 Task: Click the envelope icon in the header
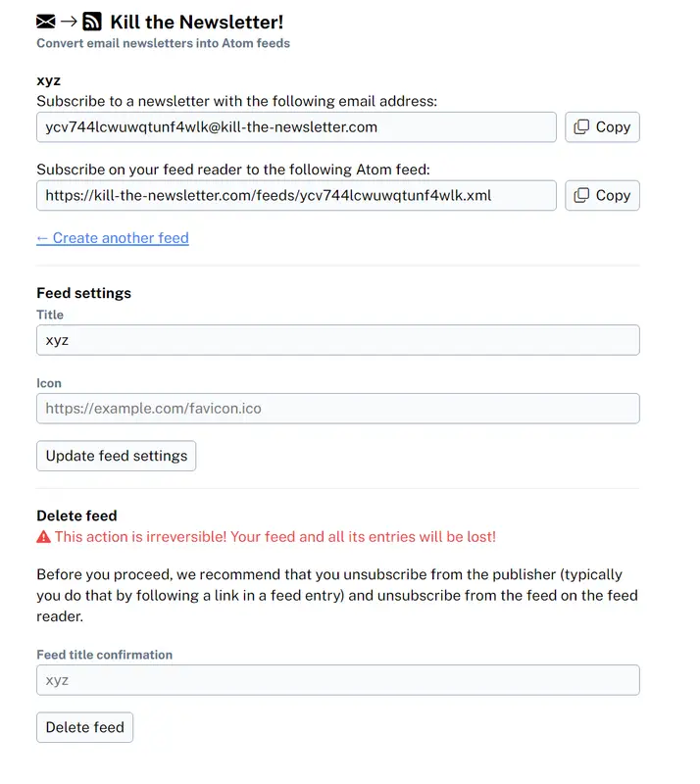[46, 22]
